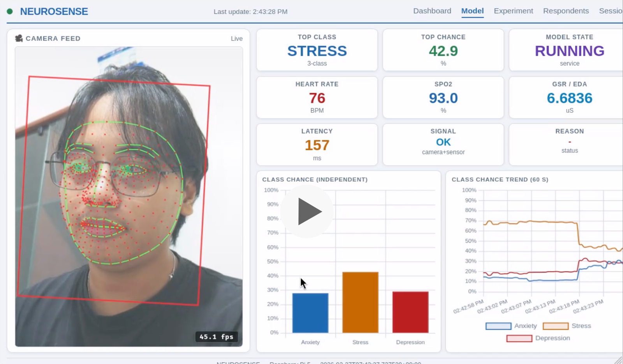Click the Top Class STRESS card
This screenshot has width=623, height=364.
point(317,50)
